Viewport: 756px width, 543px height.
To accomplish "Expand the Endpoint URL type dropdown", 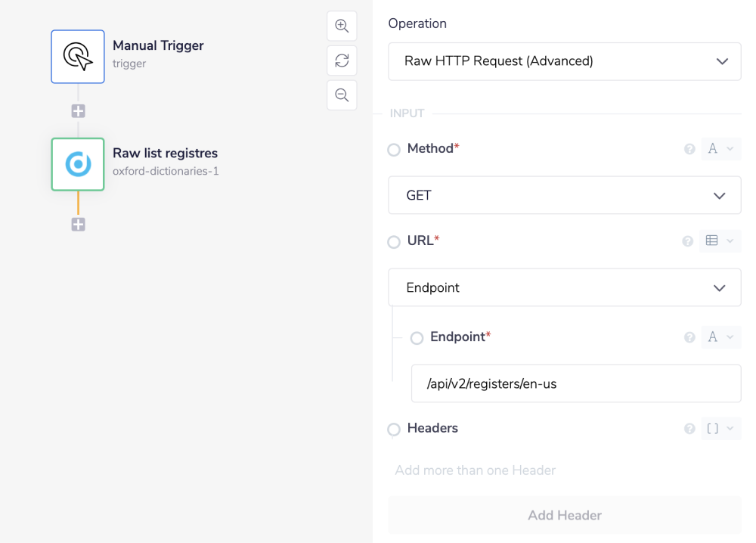I will [x=564, y=288].
